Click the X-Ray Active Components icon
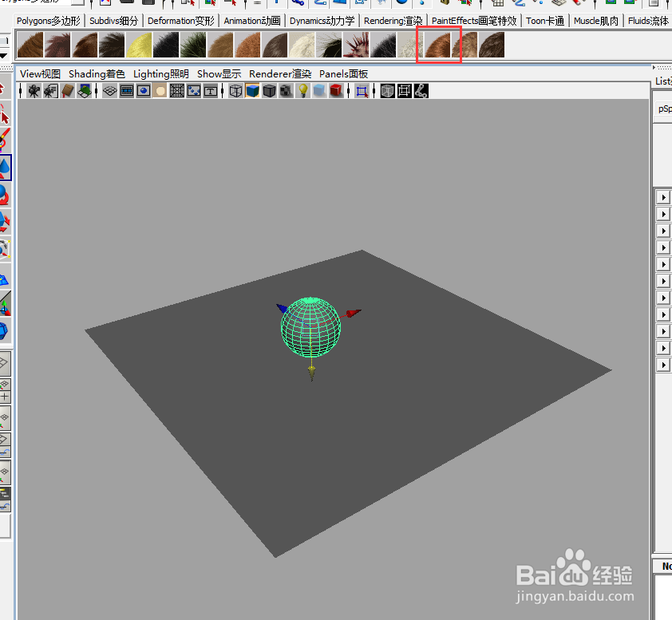The width and height of the screenshot is (672, 620). point(404,91)
